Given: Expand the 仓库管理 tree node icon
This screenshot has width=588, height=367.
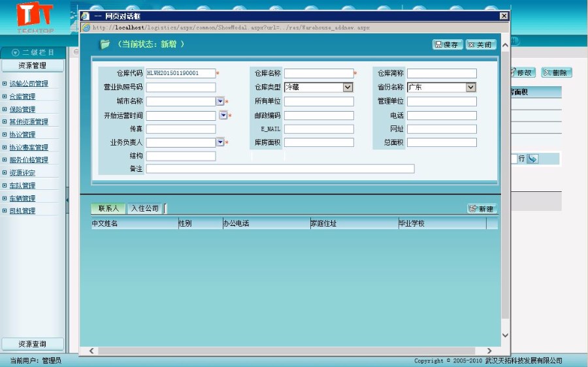Looking at the screenshot, I should 5,96.
